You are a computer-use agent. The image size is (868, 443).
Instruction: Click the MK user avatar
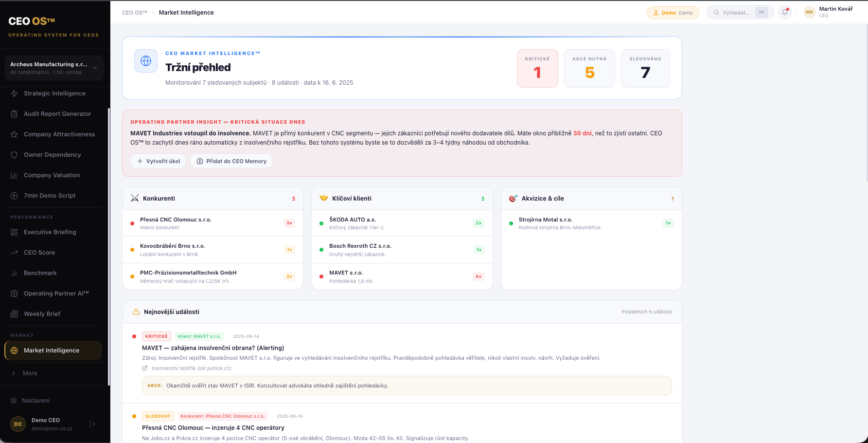(809, 12)
